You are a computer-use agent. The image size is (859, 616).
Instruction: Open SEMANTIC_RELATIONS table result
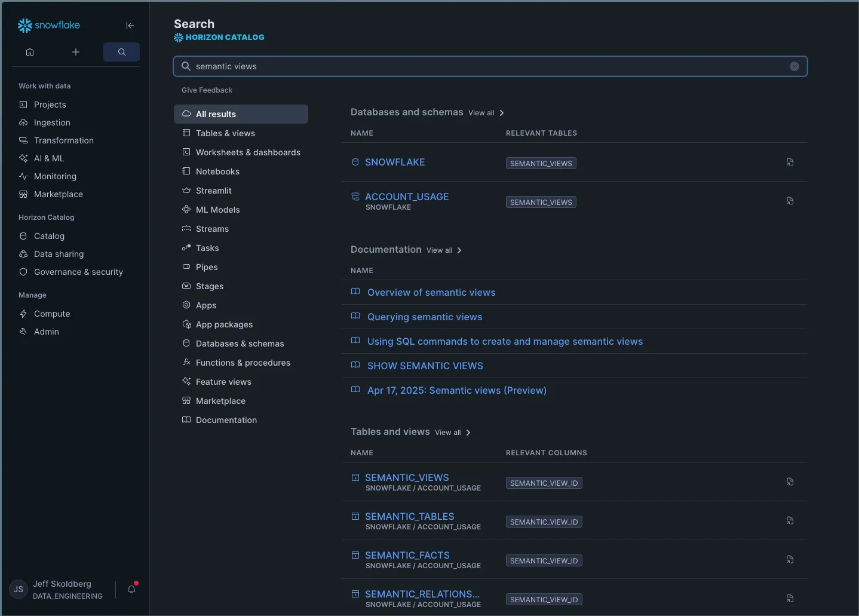coord(422,594)
